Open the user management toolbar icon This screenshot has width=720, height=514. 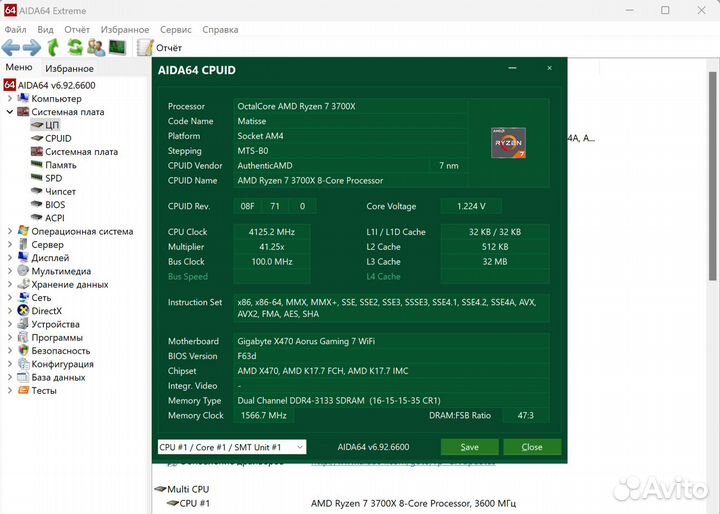pyautogui.click(x=96, y=47)
